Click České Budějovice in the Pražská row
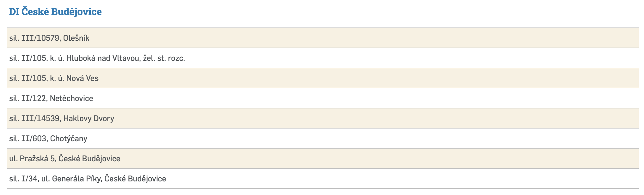 pos(89,159)
